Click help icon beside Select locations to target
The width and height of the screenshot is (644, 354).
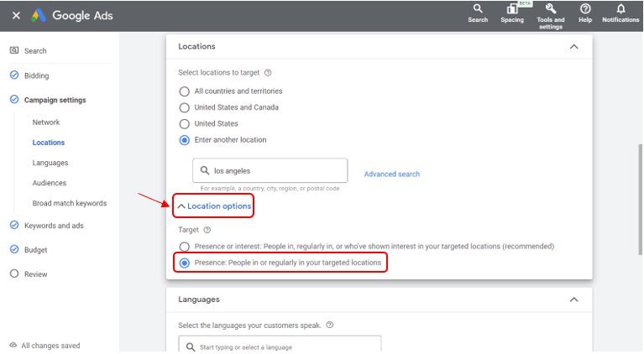coord(268,73)
